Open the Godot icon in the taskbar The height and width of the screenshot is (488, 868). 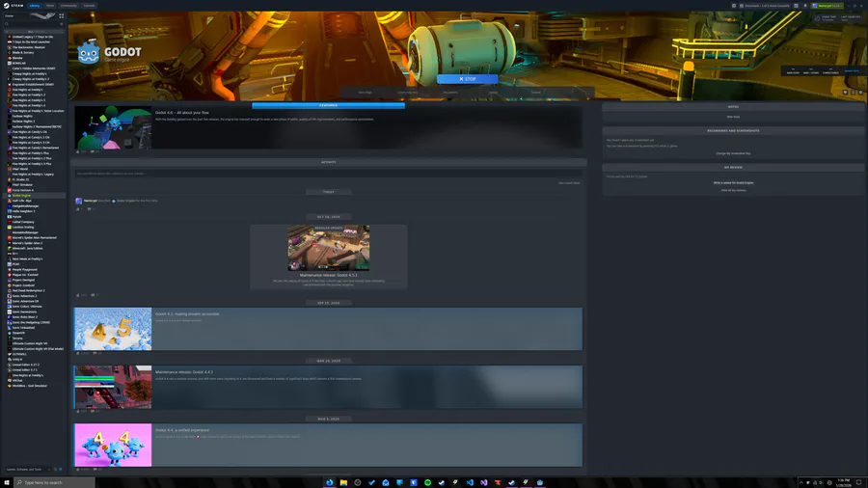(540, 482)
